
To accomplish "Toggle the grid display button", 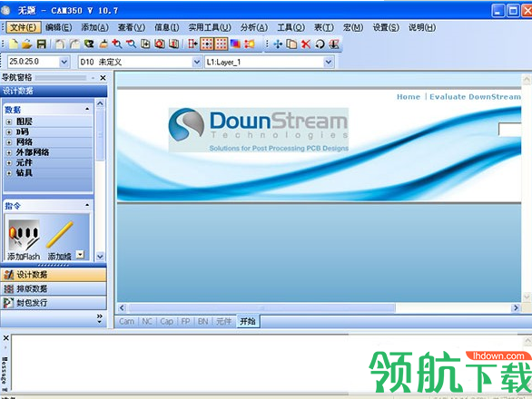I will [x=222, y=44].
